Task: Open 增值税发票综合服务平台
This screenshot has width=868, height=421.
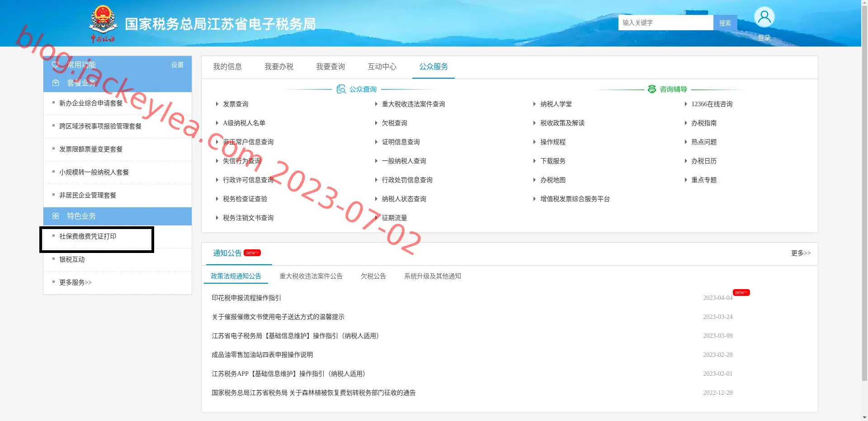Action: (x=575, y=199)
